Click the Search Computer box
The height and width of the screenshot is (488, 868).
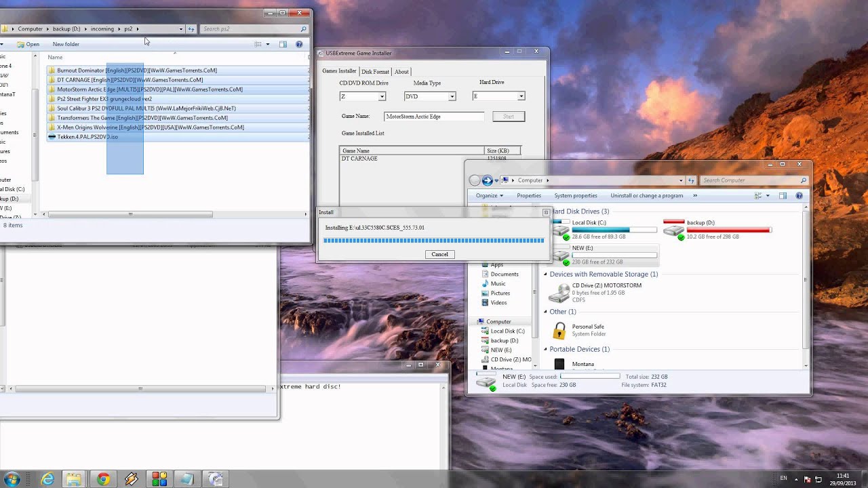coord(749,180)
